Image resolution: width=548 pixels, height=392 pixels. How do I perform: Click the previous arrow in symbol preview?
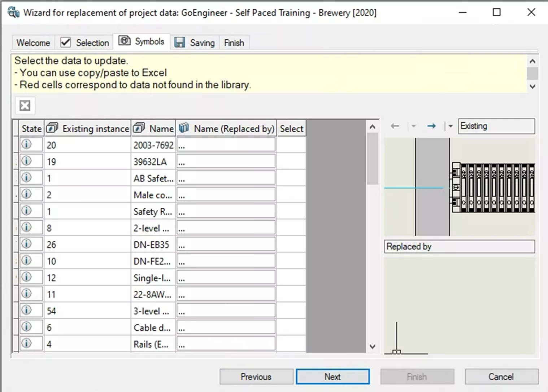coord(395,126)
